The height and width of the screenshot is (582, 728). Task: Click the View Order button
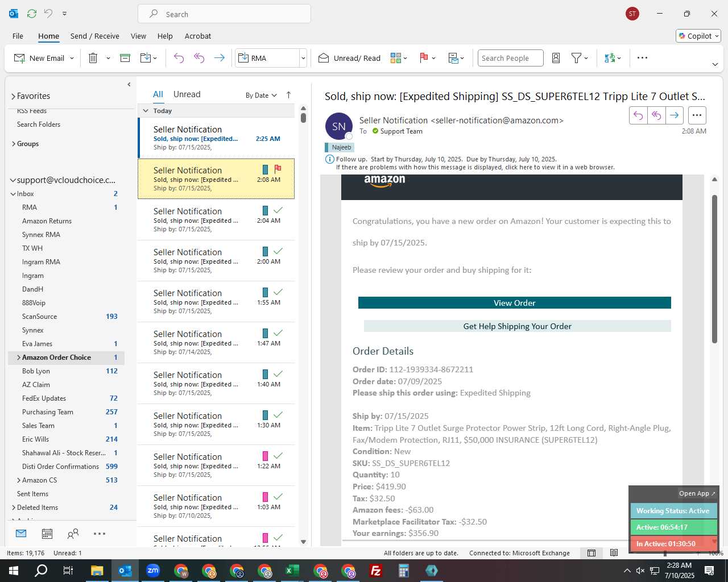tap(515, 303)
